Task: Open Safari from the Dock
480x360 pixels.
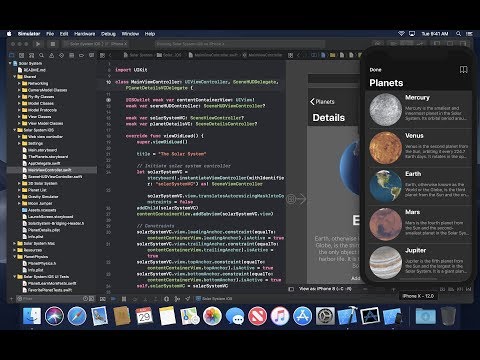Action: tap(77, 316)
